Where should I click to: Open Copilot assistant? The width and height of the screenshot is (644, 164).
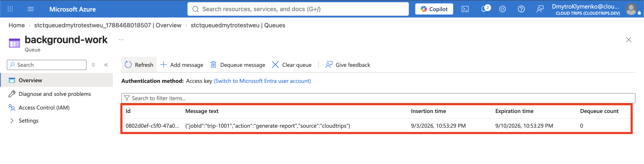[434, 9]
